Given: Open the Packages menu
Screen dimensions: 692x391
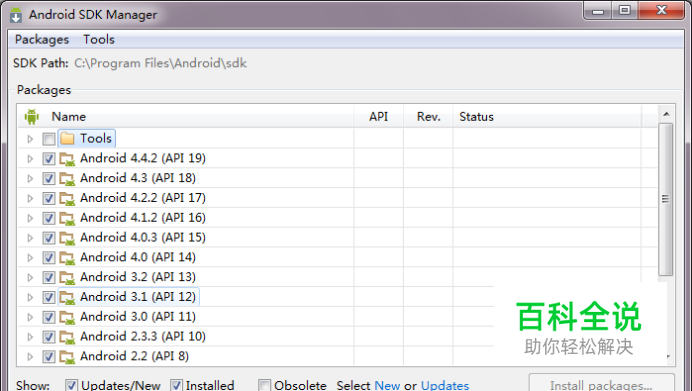Looking at the screenshot, I should click(x=42, y=40).
